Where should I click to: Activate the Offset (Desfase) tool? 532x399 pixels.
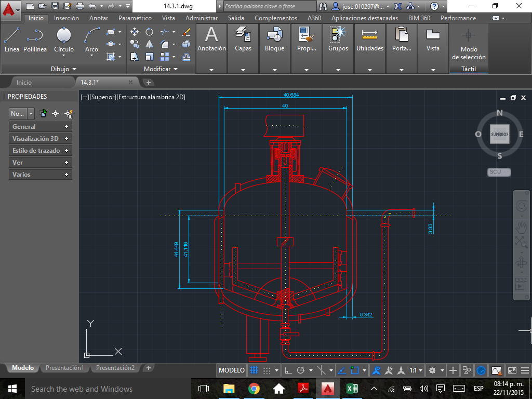186,57
